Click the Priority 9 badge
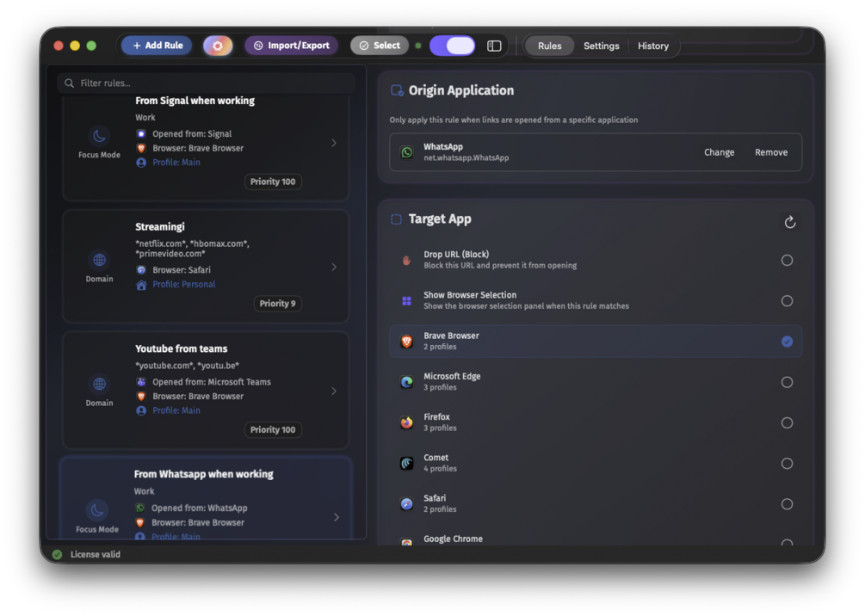 tap(277, 304)
